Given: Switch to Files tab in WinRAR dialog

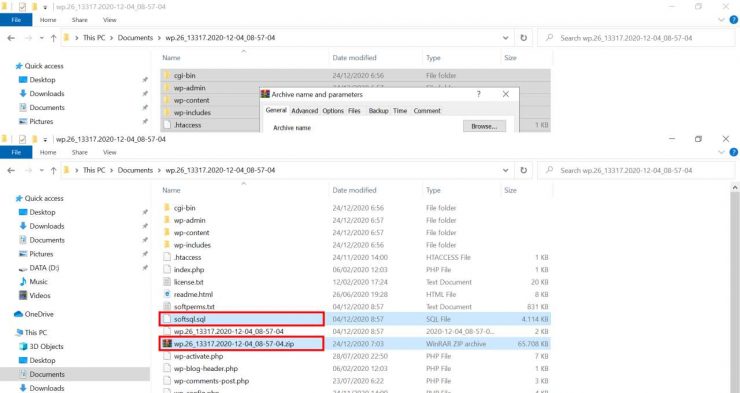Looking at the screenshot, I should pyautogui.click(x=354, y=111).
